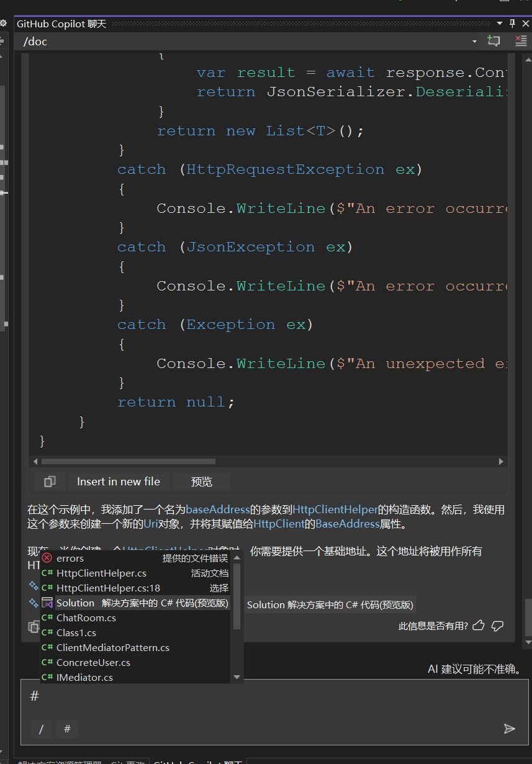Click the code block scroll-right arrow
This screenshot has width=532, height=764.
(x=502, y=462)
